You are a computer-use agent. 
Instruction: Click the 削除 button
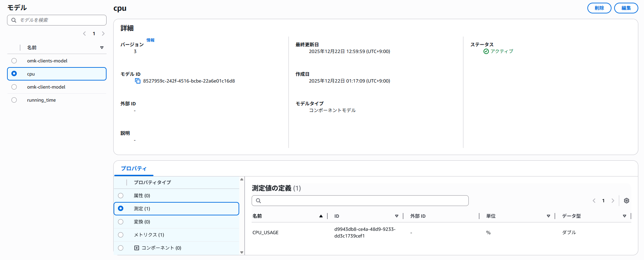599,8
